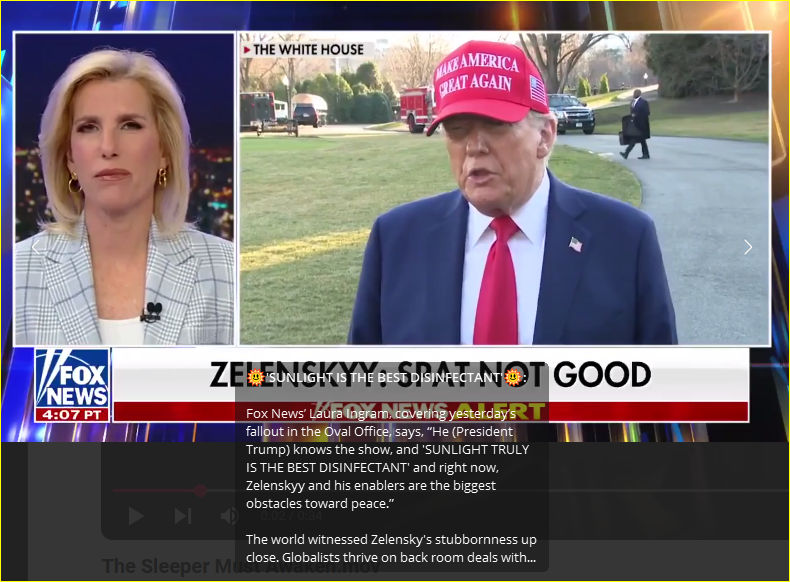Click the caption paragraph starting 'Fox News' Laura Ingram'

387,459
